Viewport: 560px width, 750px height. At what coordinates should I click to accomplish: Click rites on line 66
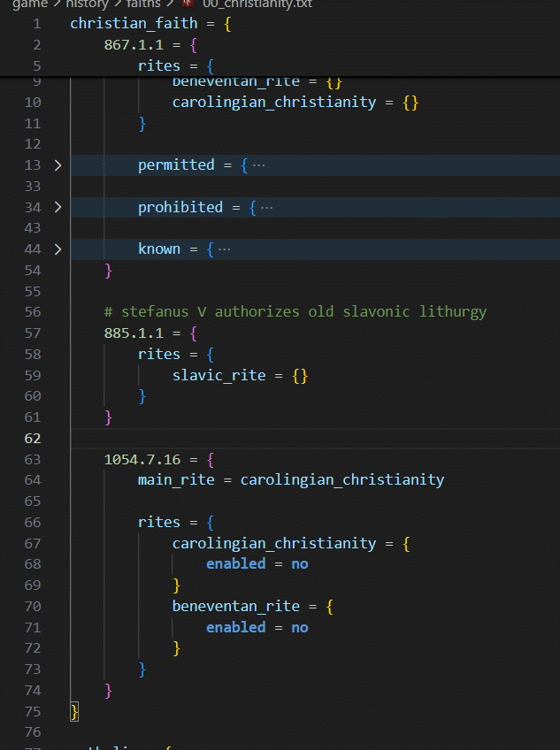click(159, 523)
